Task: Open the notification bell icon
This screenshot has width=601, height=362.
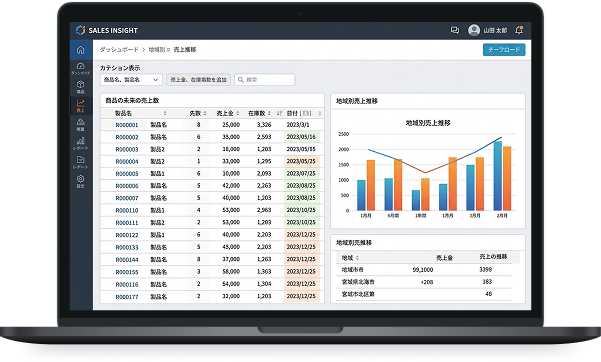Action: click(519, 30)
